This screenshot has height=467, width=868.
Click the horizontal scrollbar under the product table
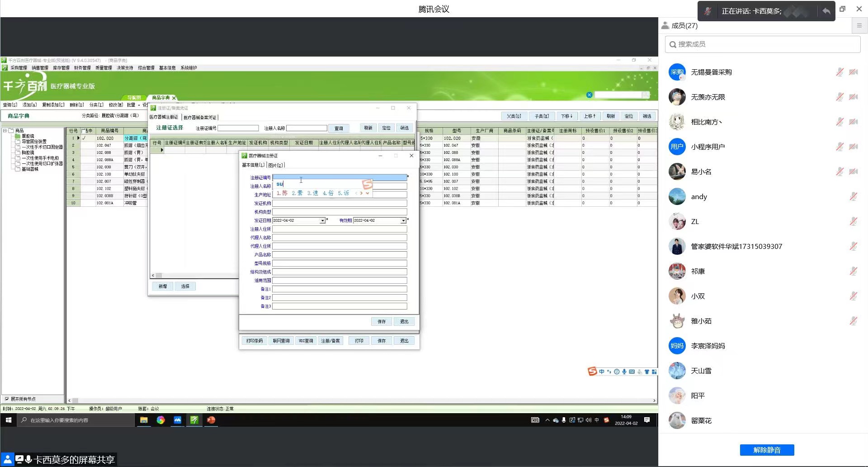(x=362, y=400)
